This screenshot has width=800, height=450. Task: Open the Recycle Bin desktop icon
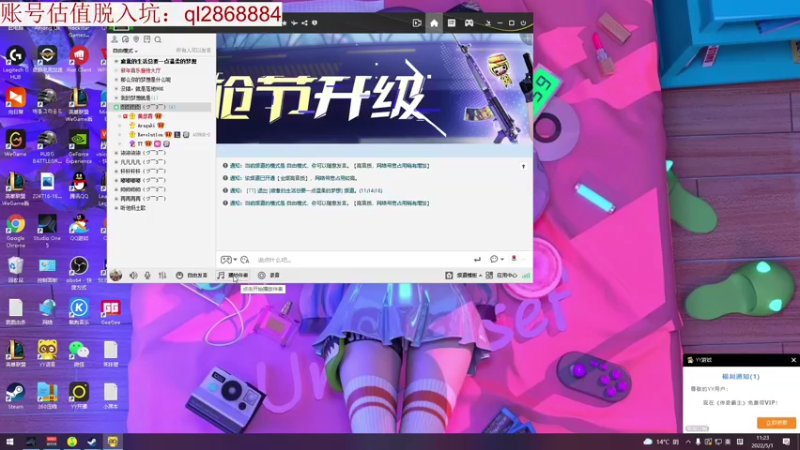[15, 269]
